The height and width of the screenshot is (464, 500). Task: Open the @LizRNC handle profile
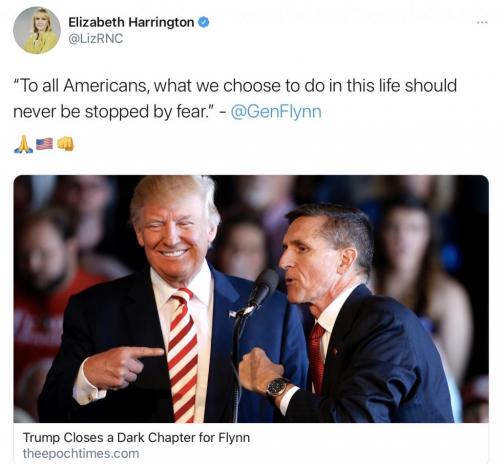(x=96, y=38)
